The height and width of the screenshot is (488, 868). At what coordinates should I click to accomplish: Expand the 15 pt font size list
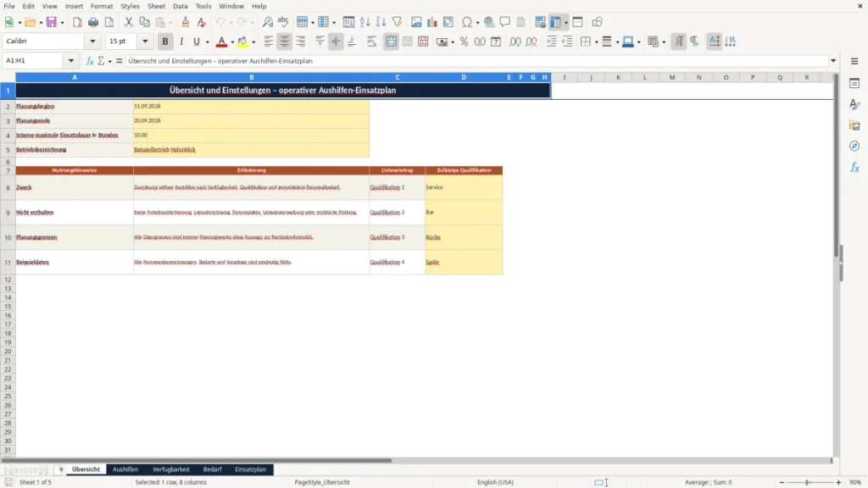(145, 42)
